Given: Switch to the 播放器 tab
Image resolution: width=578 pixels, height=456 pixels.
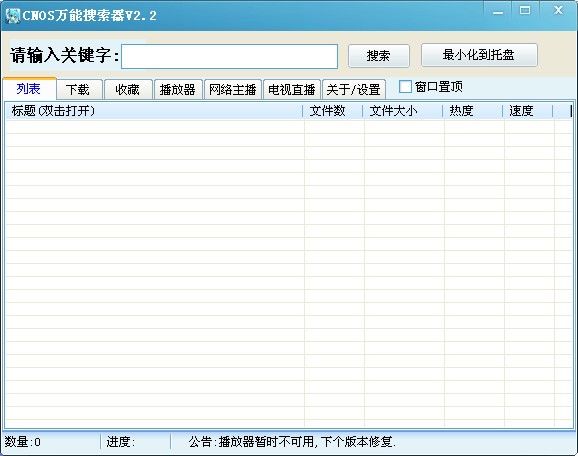Looking at the screenshot, I should coord(178,90).
